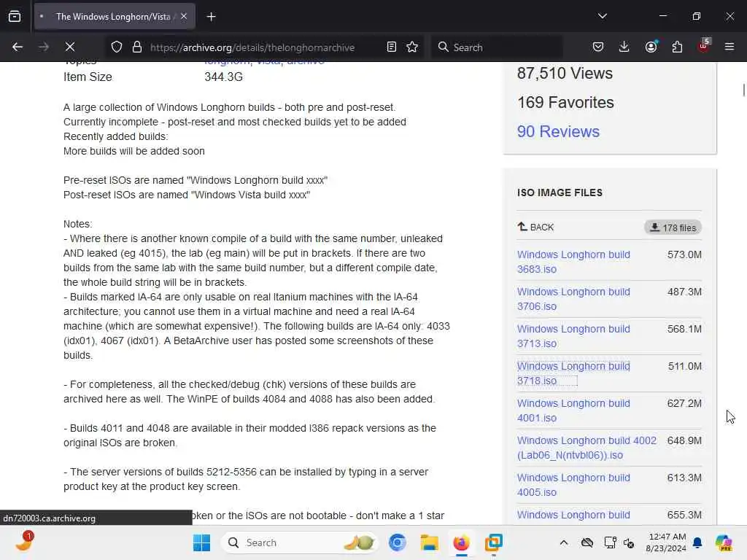This screenshot has height=560, width=747.
Task: Open extensions puzzle icon
Action: pyautogui.click(x=677, y=47)
